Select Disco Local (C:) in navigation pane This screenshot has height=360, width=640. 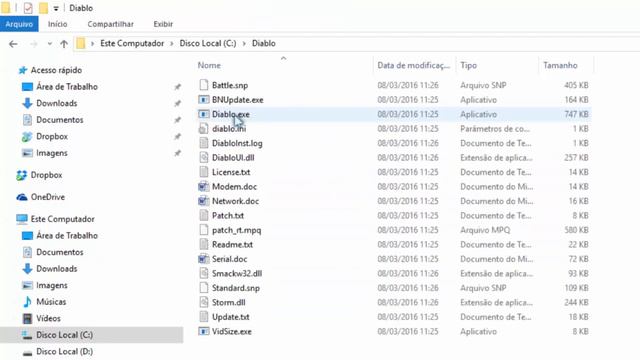tap(64, 335)
